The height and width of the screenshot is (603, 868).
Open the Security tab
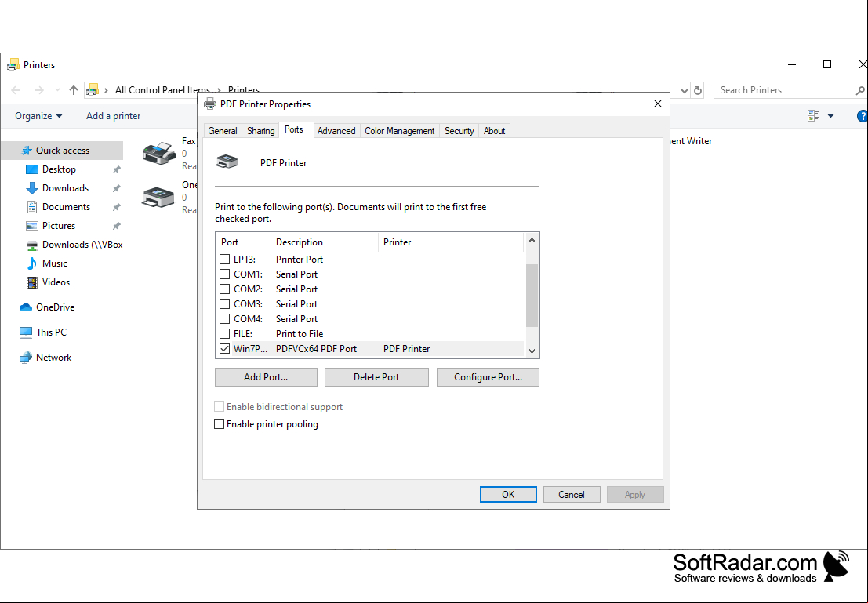click(x=459, y=131)
